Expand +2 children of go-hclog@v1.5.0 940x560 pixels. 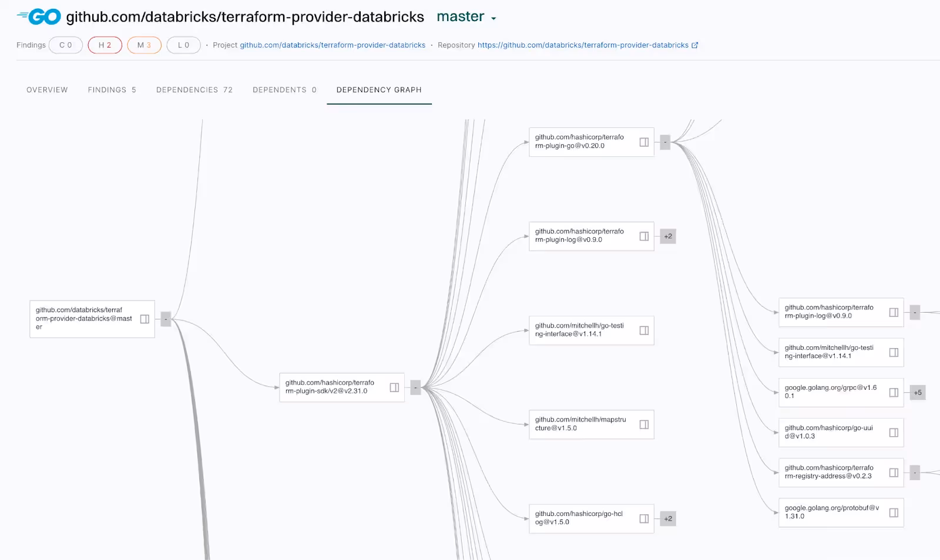tap(668, 518)
